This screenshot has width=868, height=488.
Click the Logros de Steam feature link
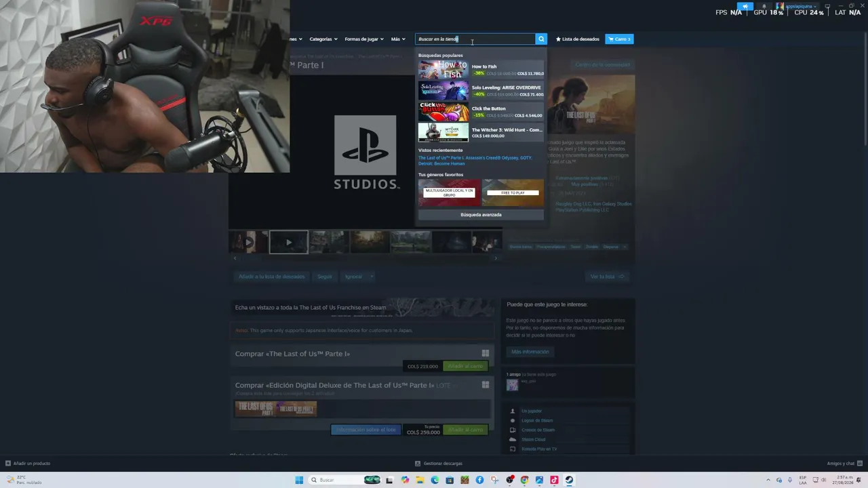click(x=537, y=421)
